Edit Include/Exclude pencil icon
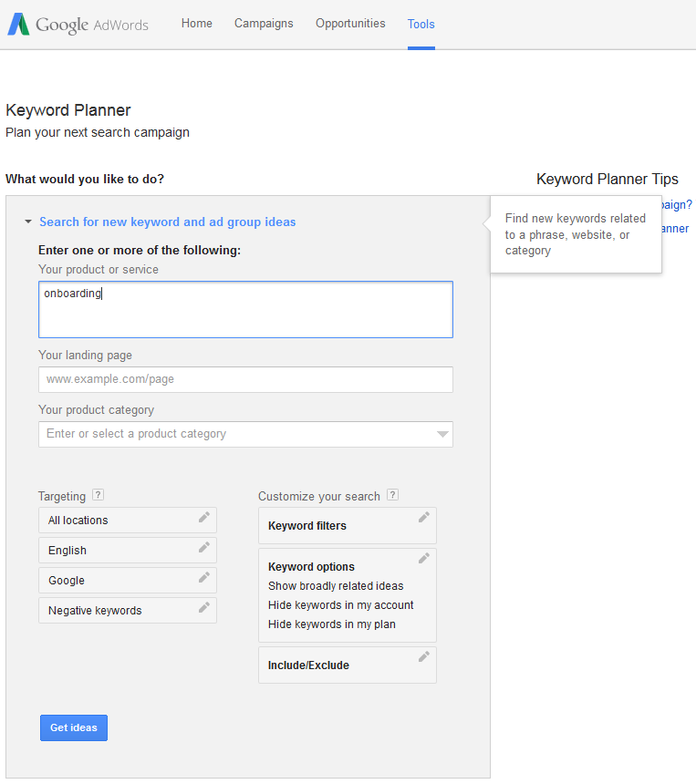 424,657
